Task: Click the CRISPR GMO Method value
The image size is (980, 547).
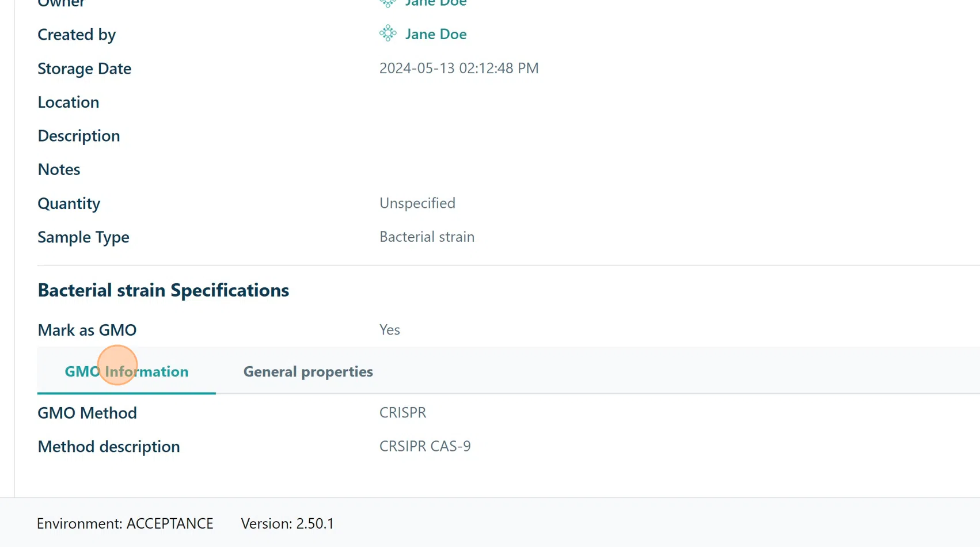Action: point(402,413)
